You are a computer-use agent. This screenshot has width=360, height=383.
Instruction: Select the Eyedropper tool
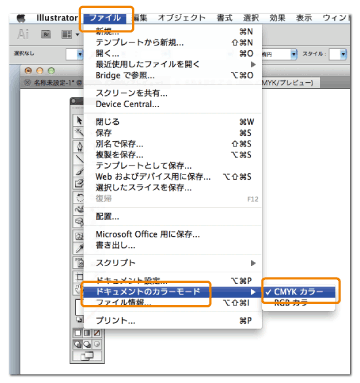[x=79, y=248]
